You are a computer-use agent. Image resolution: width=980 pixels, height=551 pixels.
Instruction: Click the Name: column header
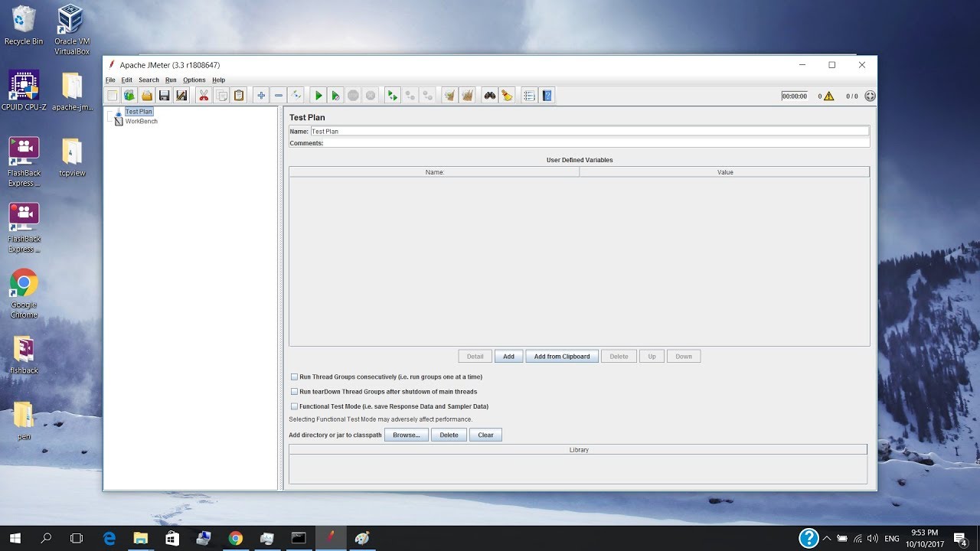coord(434,172)
